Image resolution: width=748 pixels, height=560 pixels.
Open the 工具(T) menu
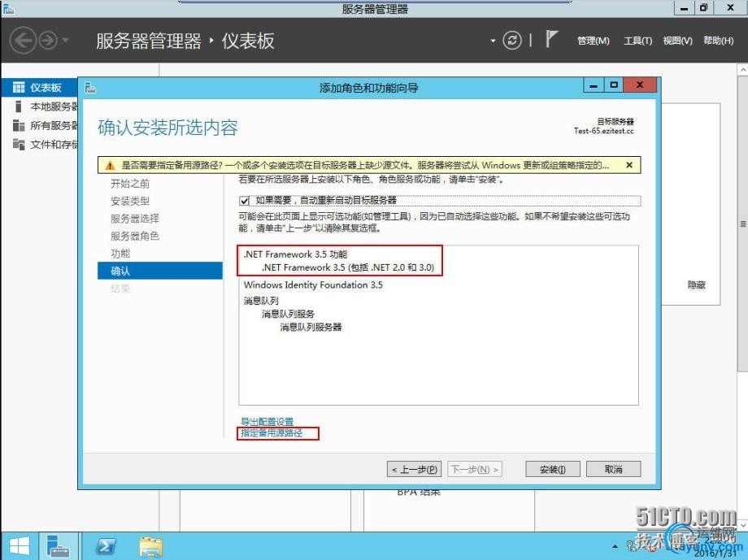tap(637, 41)
